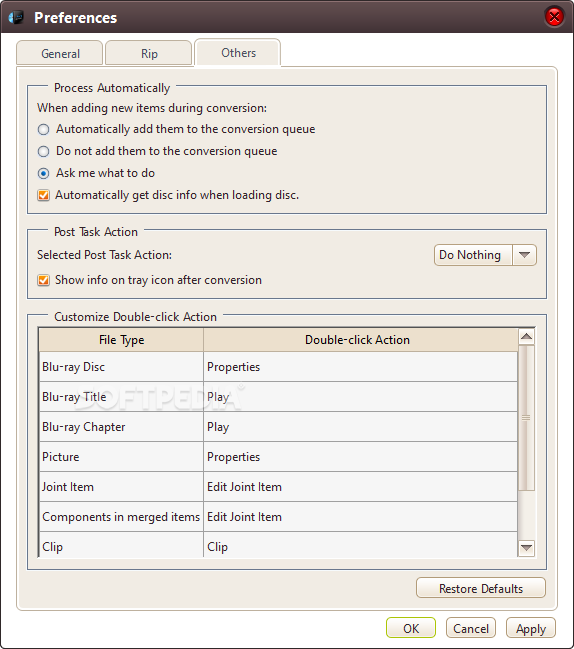Click the Apply button
The width and height of the screenshot is (574, 649).
[x=531, y=628]
